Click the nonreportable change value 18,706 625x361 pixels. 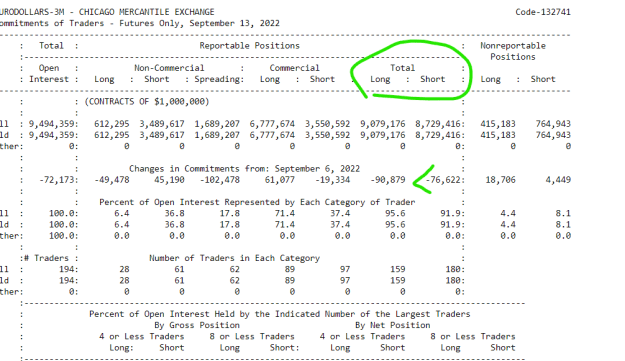pos(500,180)
